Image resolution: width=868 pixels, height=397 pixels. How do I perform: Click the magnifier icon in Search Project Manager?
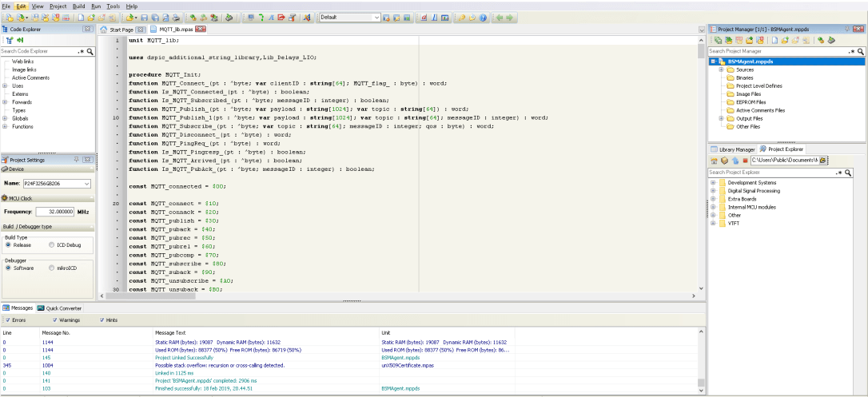pos(860,51)
